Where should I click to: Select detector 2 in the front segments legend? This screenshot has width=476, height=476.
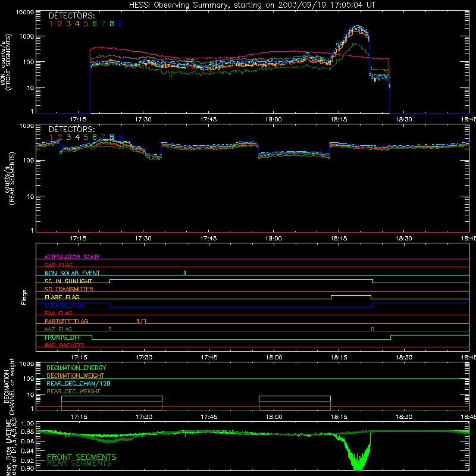point(60,24)
